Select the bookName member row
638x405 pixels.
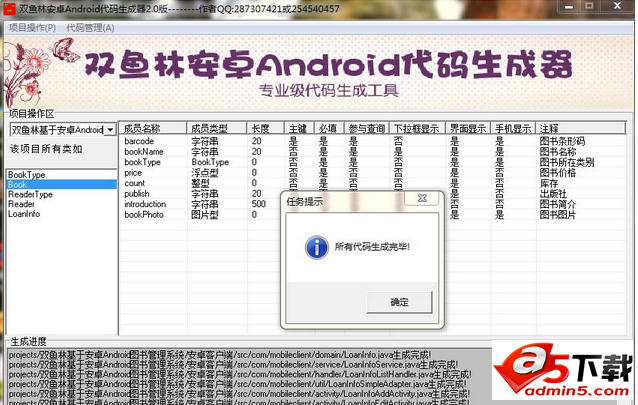click(x=372, y=152)
